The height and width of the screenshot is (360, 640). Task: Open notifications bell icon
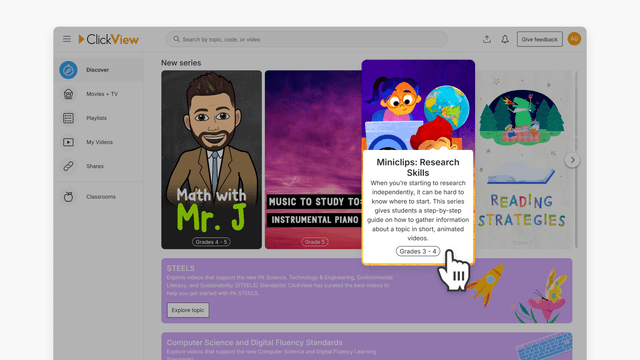click(x=505, y=39)
